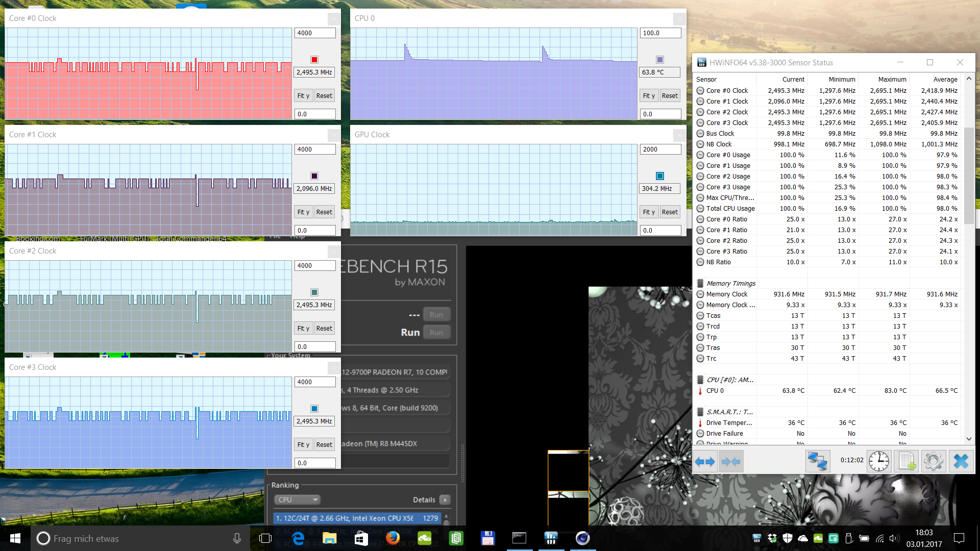Click the red Core #0 Clock color swatch
This screenshot has width=980, height=551.
(314, 60)
